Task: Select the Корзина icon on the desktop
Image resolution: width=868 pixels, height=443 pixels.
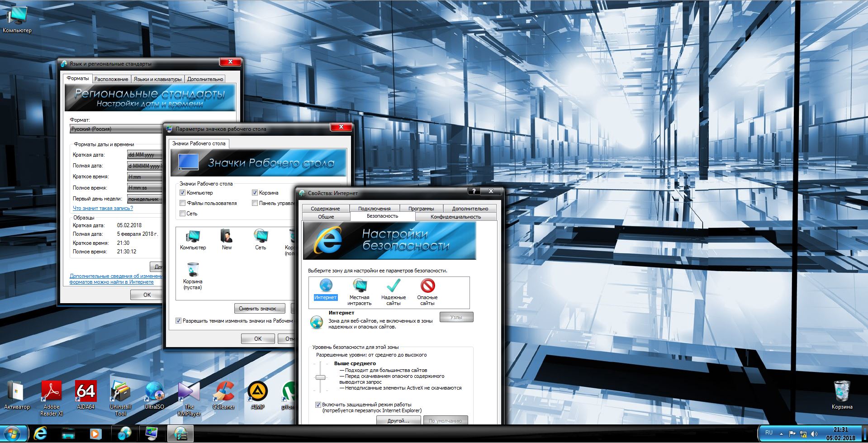Action: [x=842, y=395]
